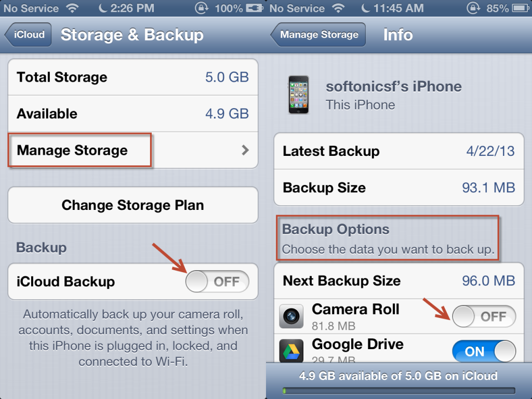Screen dimensions: 532x399
Task: Open Manage Storage via chevron arrow
Action: 245,151
